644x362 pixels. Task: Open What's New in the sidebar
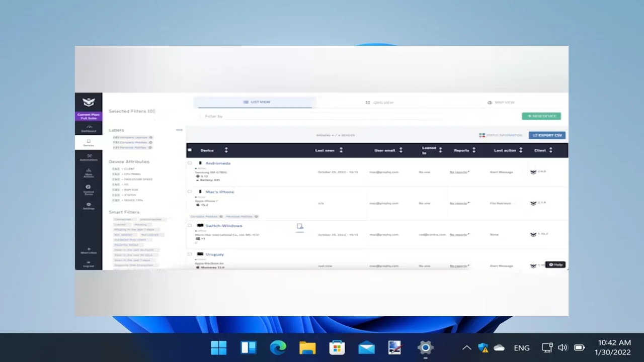[89, 251]
